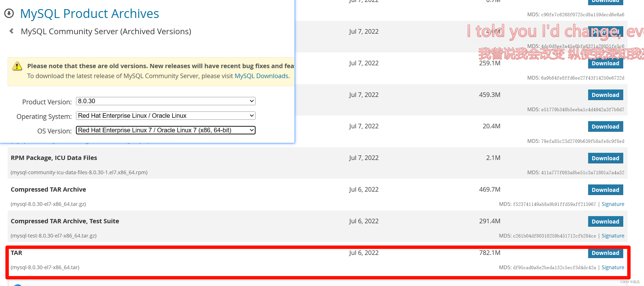Screen dimensions: 644x286
Task: Open the Operating System dropdown
Action: 165,115
